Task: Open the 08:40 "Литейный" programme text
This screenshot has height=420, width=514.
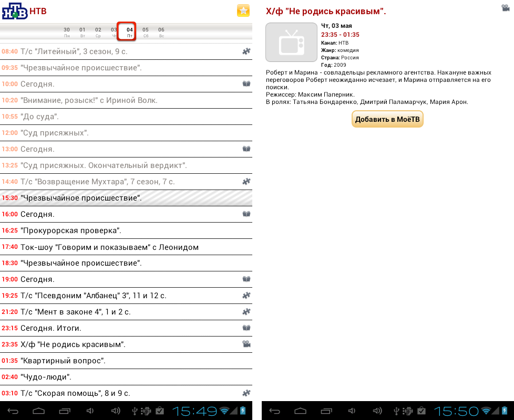Action: pyautogui.click(x=74, y=51)
